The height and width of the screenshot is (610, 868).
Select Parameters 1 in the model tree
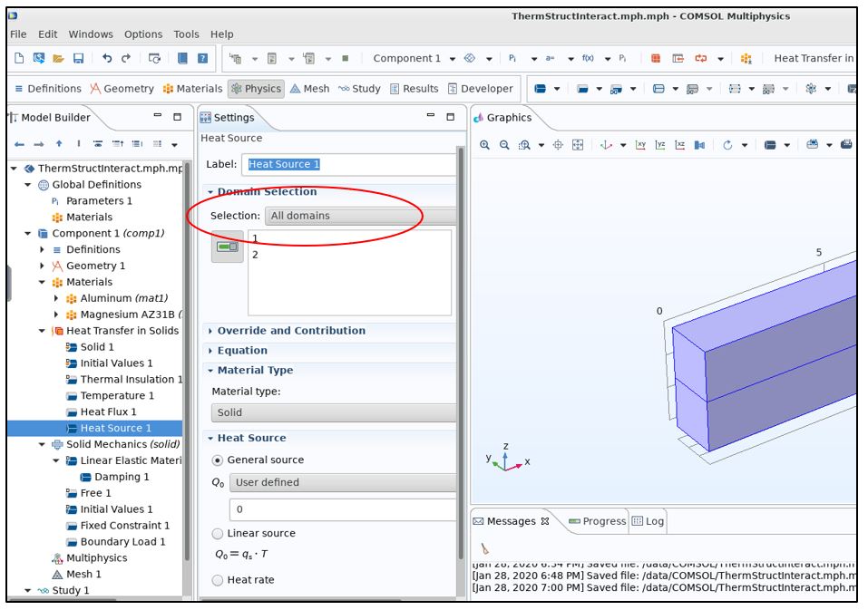(x=99, y=200)
